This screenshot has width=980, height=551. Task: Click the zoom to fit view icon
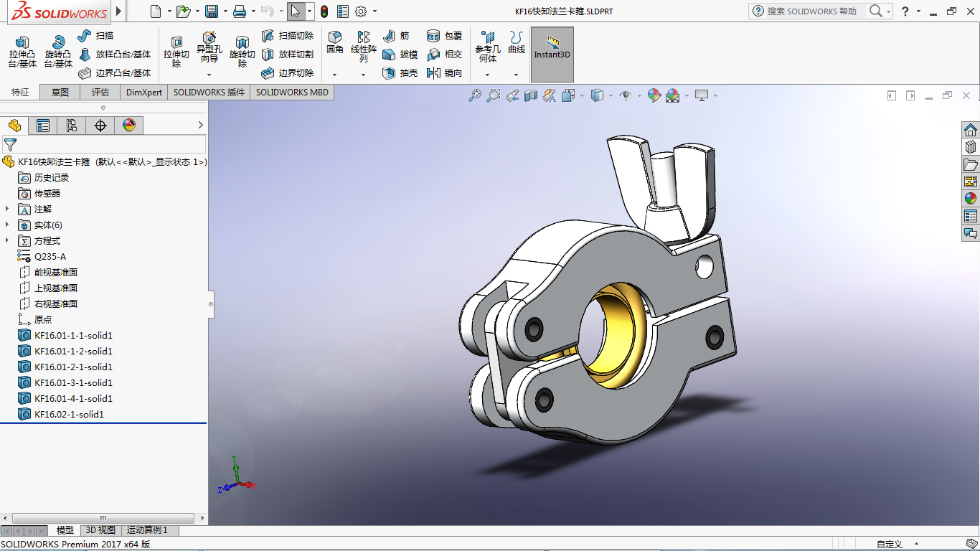tap(474, 95)
